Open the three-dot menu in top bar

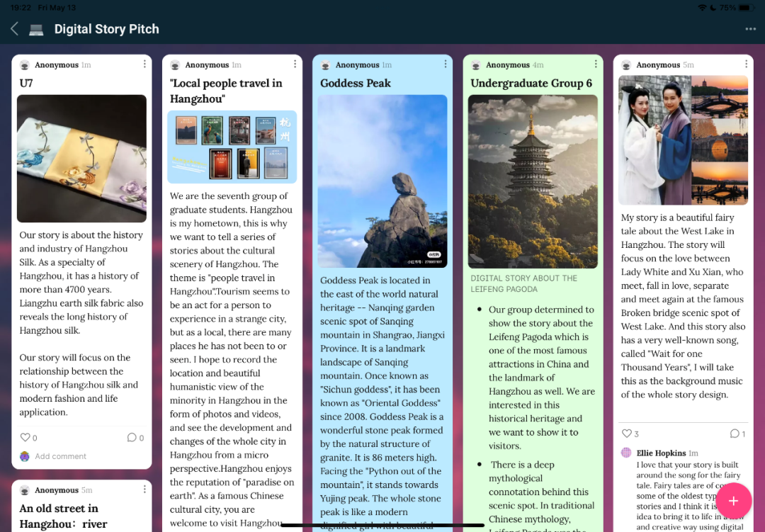coord(750,29)
